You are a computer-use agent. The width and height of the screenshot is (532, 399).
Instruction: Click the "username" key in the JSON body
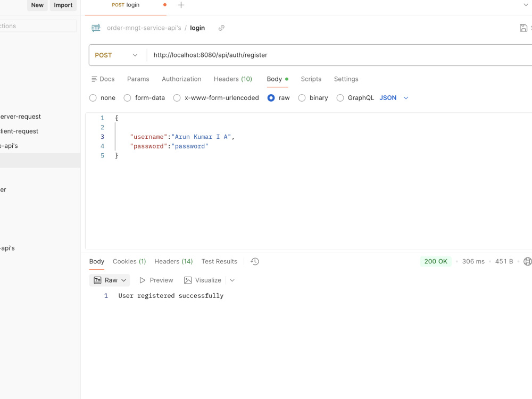148,137
